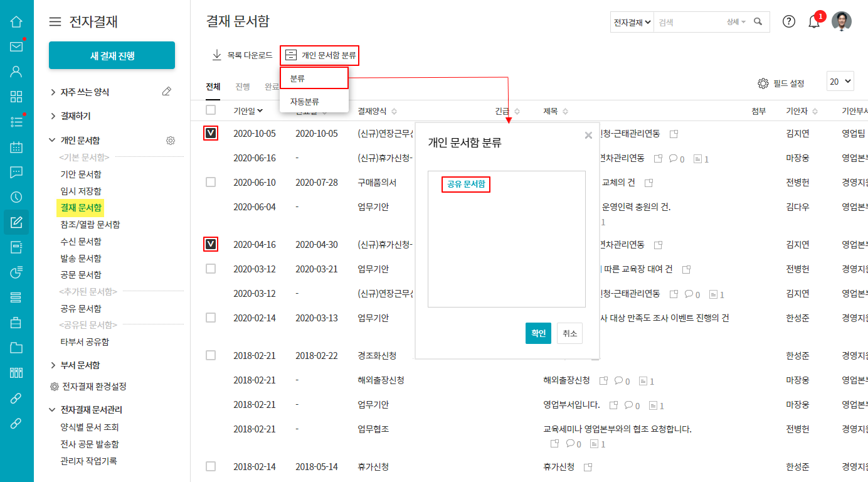Open the calendar icon in sidebar
The image size is (868, 482).
(x=16, y=147)
